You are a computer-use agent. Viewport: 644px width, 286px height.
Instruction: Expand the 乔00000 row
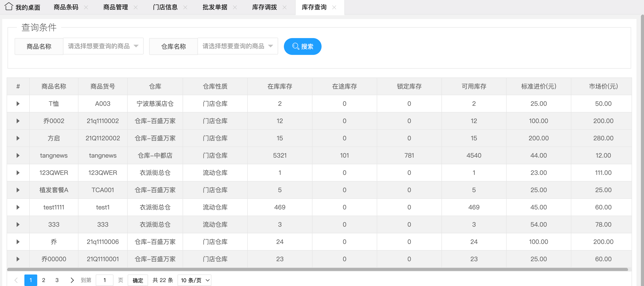(x=18, y=259)
